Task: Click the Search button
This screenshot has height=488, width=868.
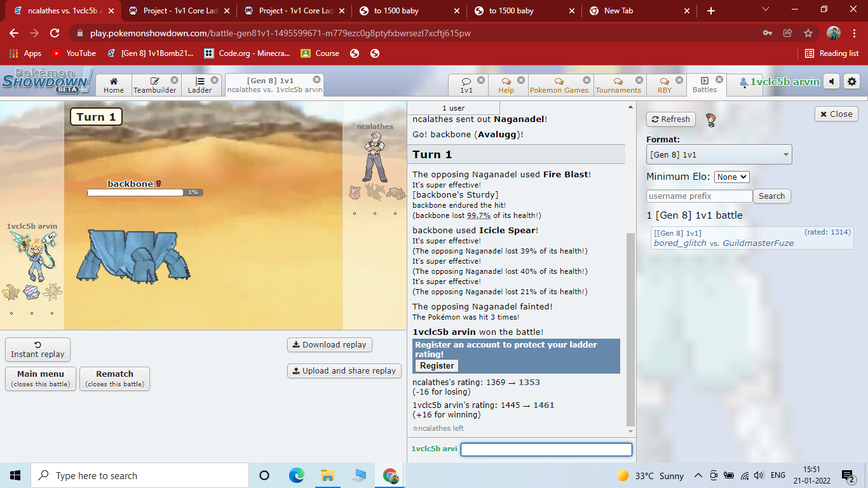Action: tap(771, 196)
